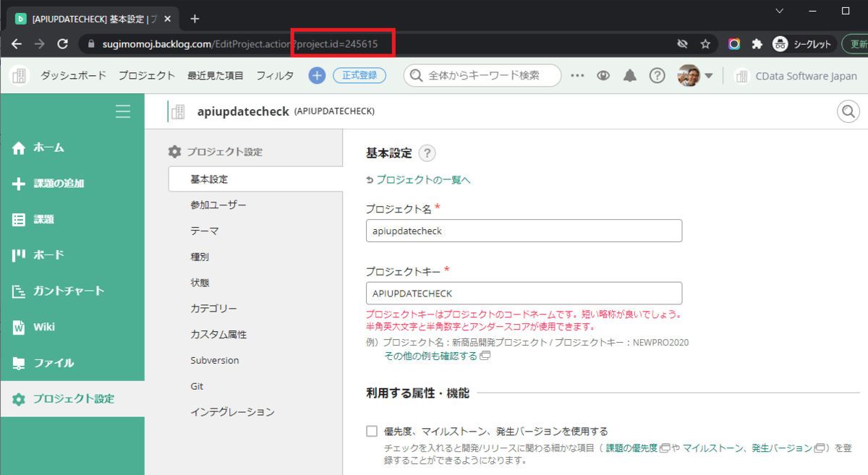Click the 正式登録 button
This screenshot has width=868, height=475.
[x=359, y=75]
